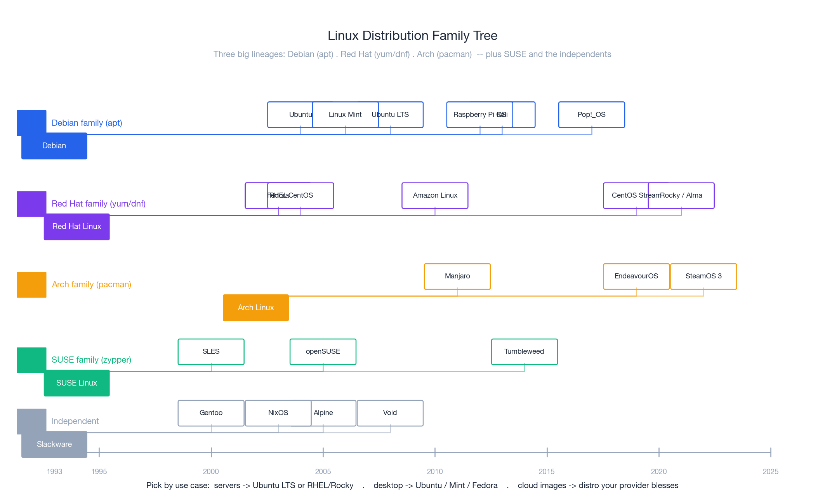This screenshot has height=504, width=825.
Task: Click the 2010 tick on the timeline
Action: (x=436, y=452)
